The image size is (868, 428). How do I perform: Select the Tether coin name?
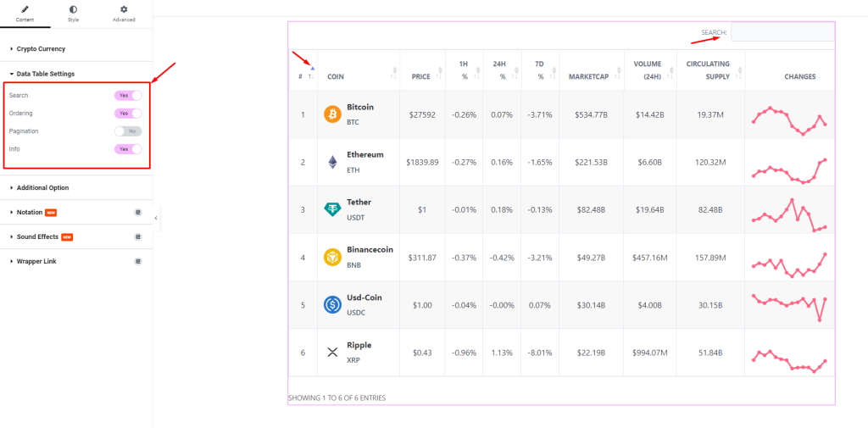coord(359,202)
